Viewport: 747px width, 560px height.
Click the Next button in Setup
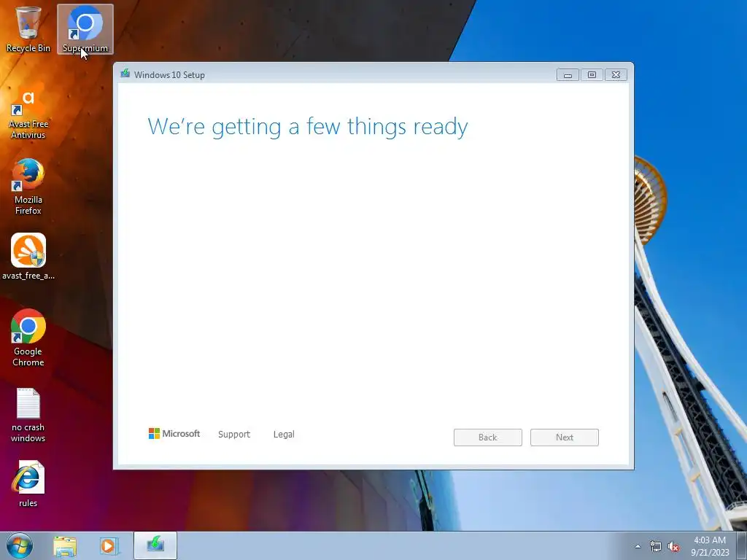(565, 437)
